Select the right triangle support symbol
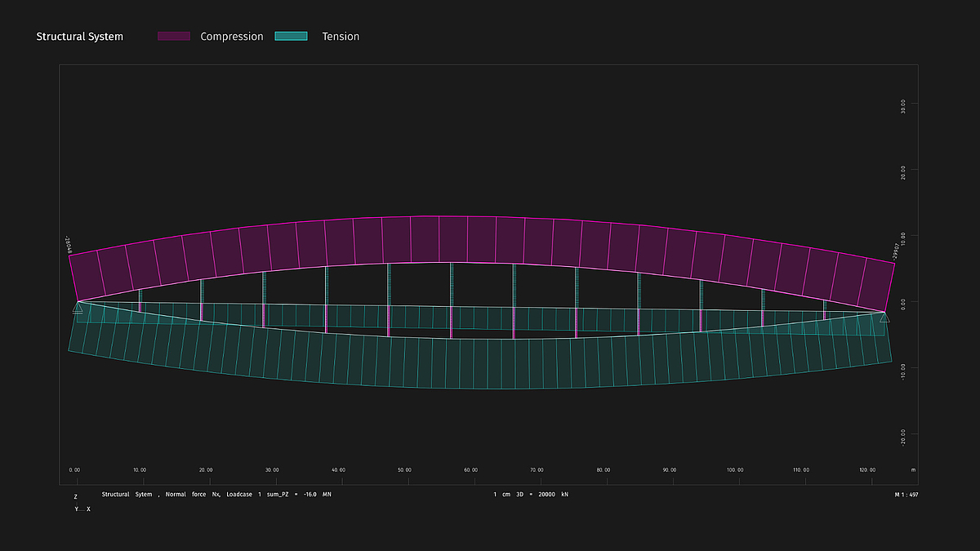Screen dimensions: 980x551 [x=884, y=317]
